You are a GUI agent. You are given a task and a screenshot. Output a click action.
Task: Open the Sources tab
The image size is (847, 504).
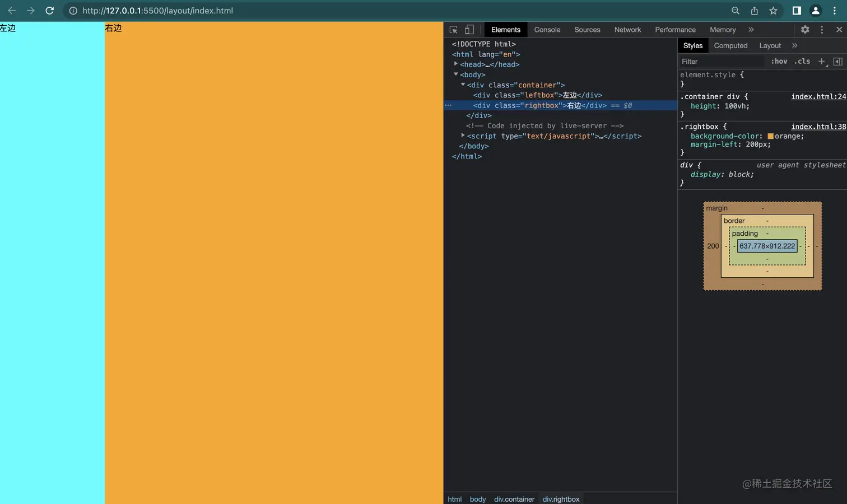click(587, 30)
